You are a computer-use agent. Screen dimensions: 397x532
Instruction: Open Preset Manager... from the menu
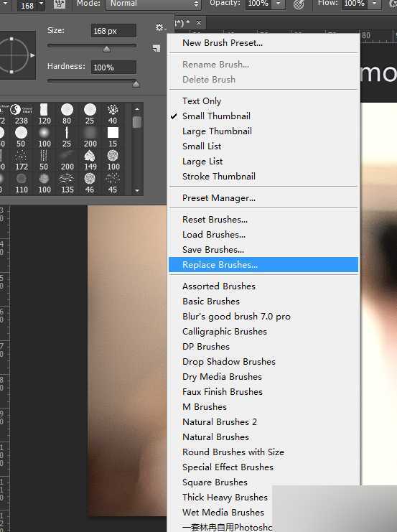tap(219, 198)
